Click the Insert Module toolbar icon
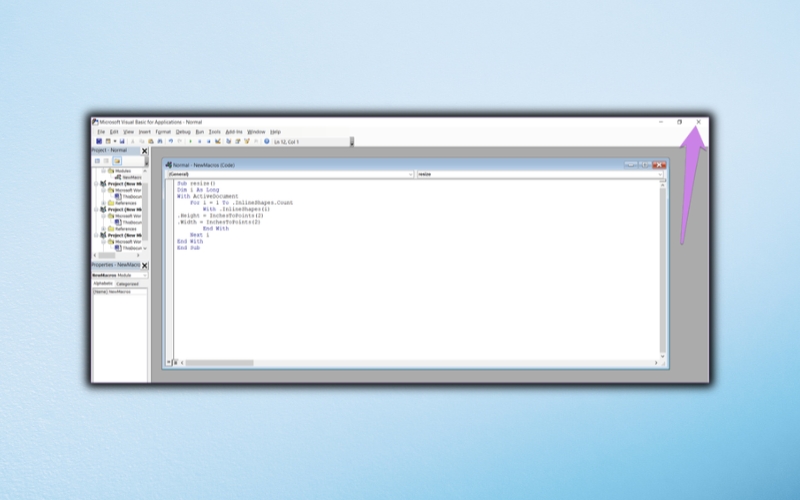This screenshot has height=500, width=800. click(108, 141)
